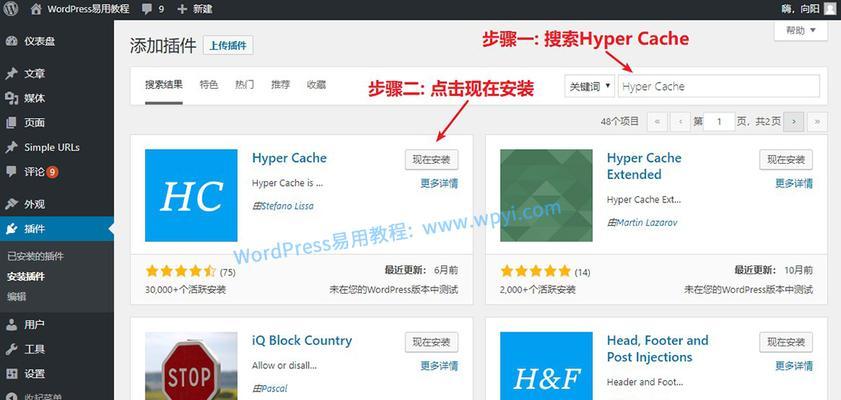The height and width of the screenshot is (400, 841).
Task: Click the 设置 settings icon
Action: coord(11,374)
